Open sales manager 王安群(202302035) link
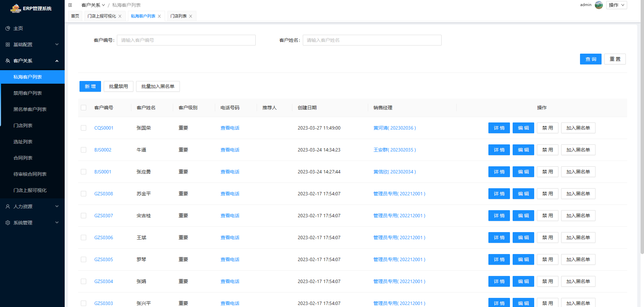 tap(395, 150)
